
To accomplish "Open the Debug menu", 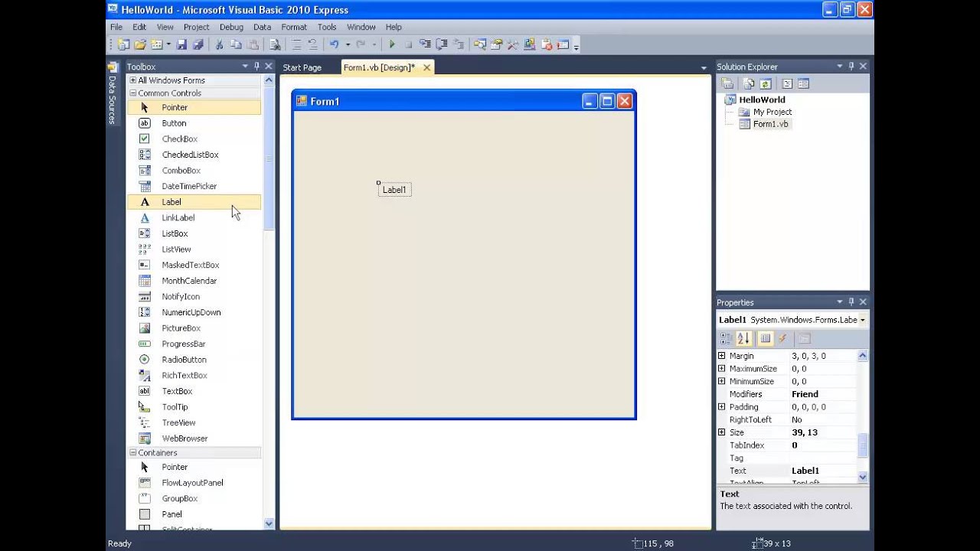I will (231, 27).
